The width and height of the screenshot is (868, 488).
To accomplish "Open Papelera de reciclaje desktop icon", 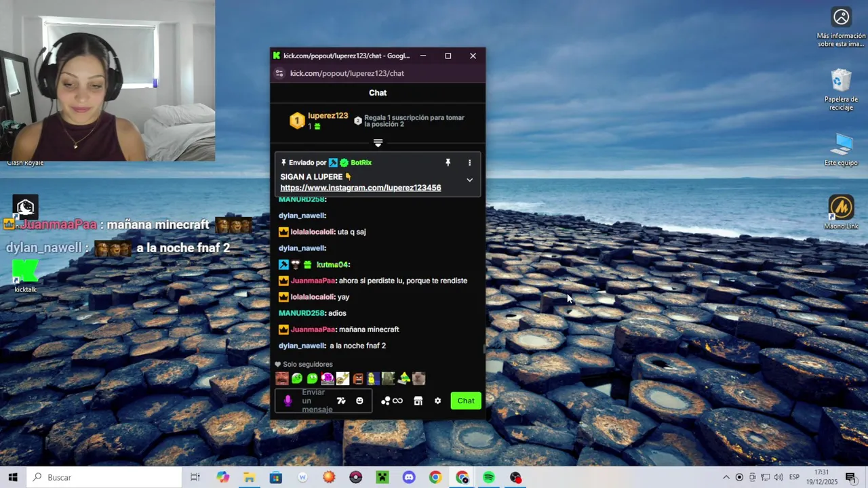I will click(x=841, y=90).
